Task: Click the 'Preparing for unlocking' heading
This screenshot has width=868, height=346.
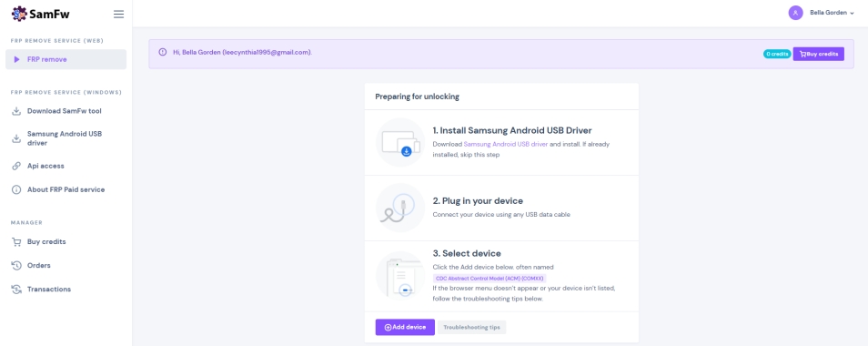Action: coord(417,97)
